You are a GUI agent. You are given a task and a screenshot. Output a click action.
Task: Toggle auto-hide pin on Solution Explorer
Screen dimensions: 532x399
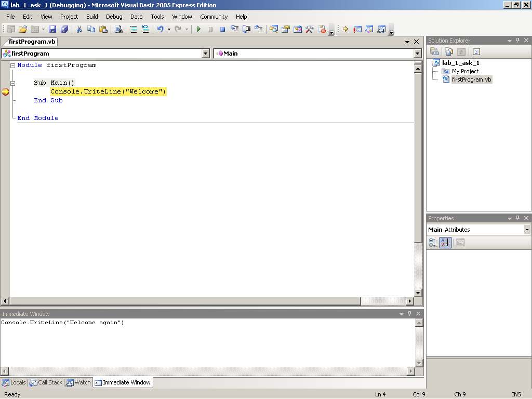click(x=518, y=41)
